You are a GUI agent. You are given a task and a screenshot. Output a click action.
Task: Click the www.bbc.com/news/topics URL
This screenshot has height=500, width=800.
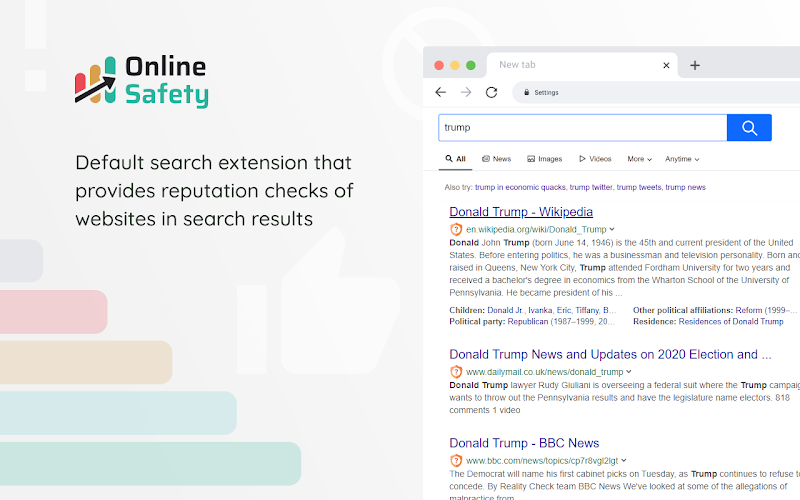(x=542, y=461)
